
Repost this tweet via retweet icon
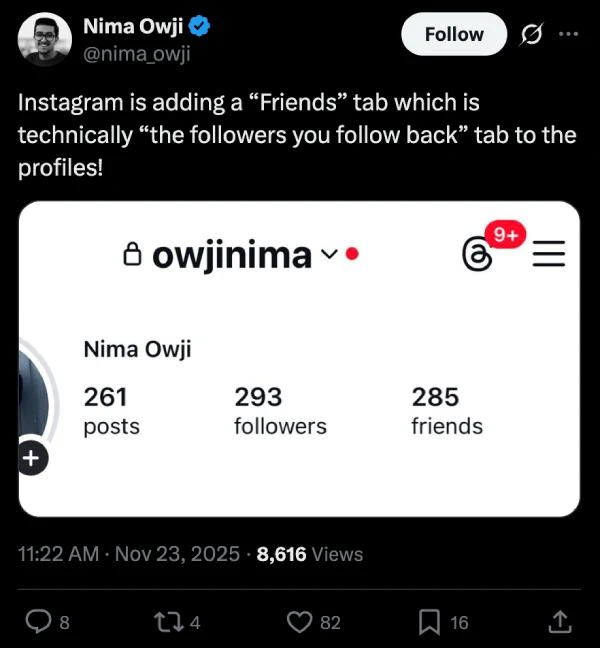tap(173, 622)
